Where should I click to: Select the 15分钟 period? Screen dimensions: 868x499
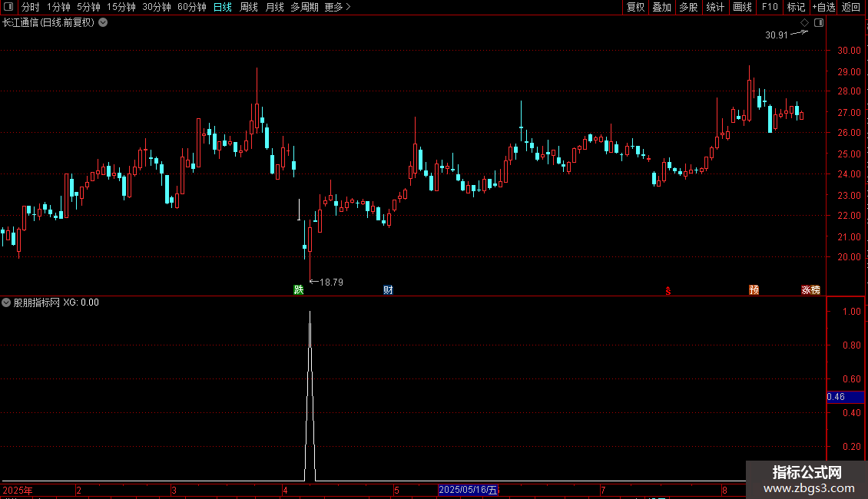[121, 7]
